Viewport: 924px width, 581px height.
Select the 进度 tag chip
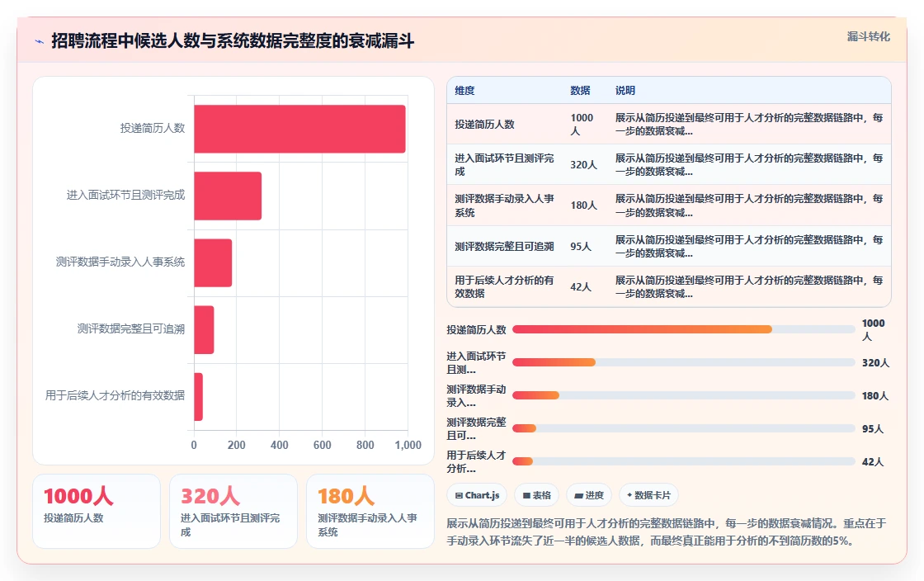pos(589,495)
